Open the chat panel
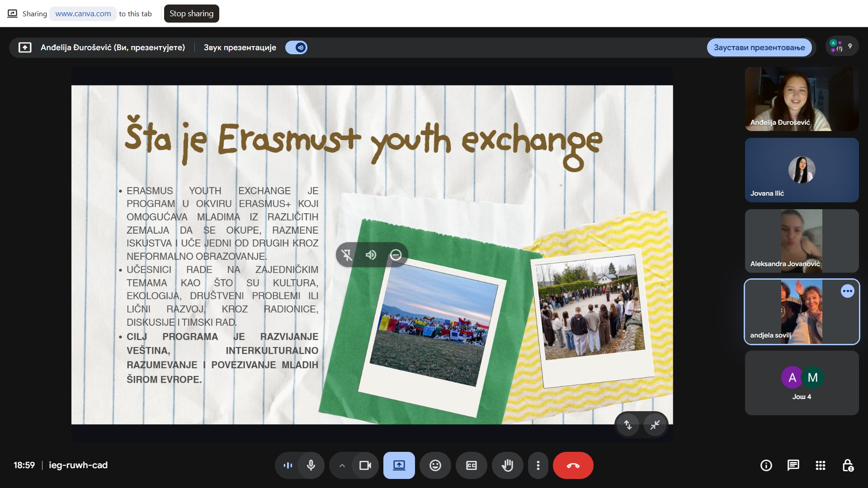This screenshot has width=868, height=488. tap(793, 465)
